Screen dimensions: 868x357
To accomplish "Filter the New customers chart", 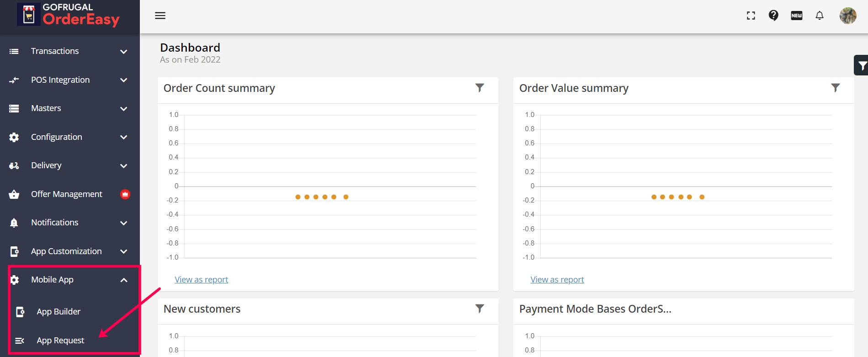I will pos(479,309).
